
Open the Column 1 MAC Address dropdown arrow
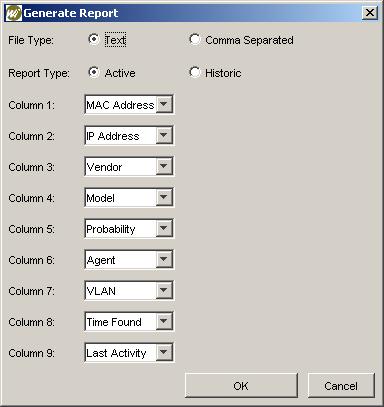164,105
